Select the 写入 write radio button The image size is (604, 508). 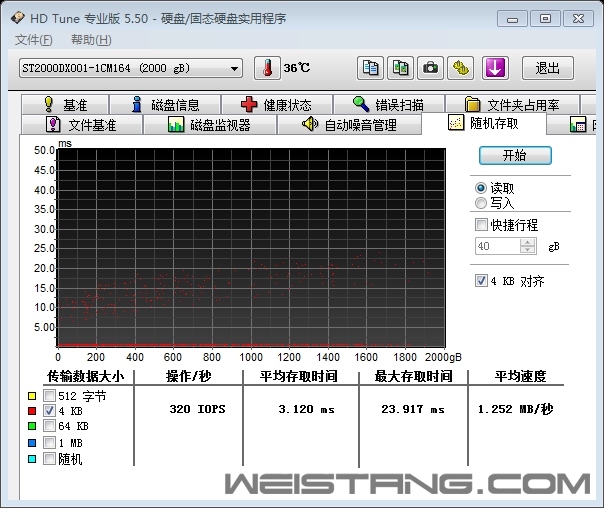click(481, 203)
